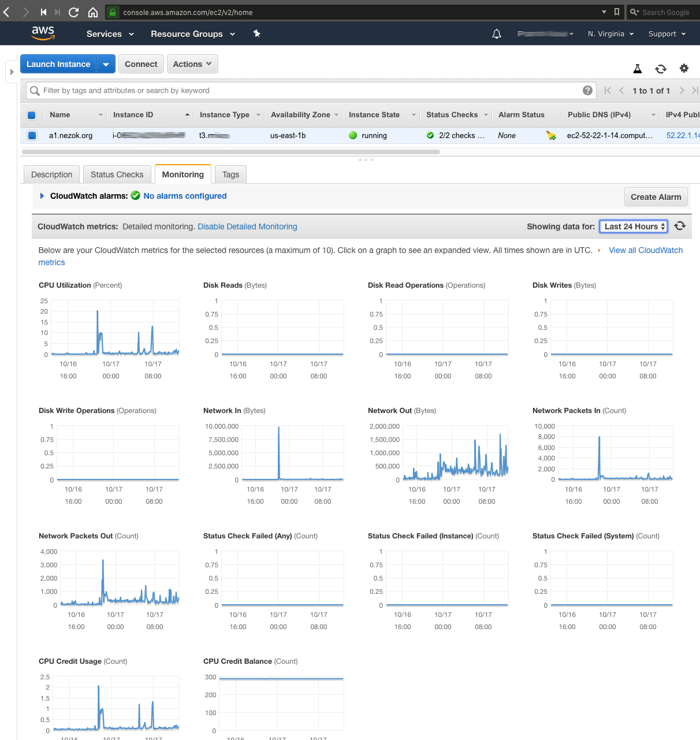Screen dimensions: 700x740
Task: Click the AWS logo home icon
Action: [43, 34]
